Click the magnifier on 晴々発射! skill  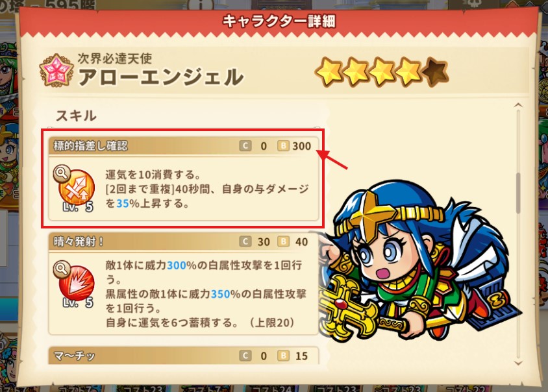click(x=62, y=269)
